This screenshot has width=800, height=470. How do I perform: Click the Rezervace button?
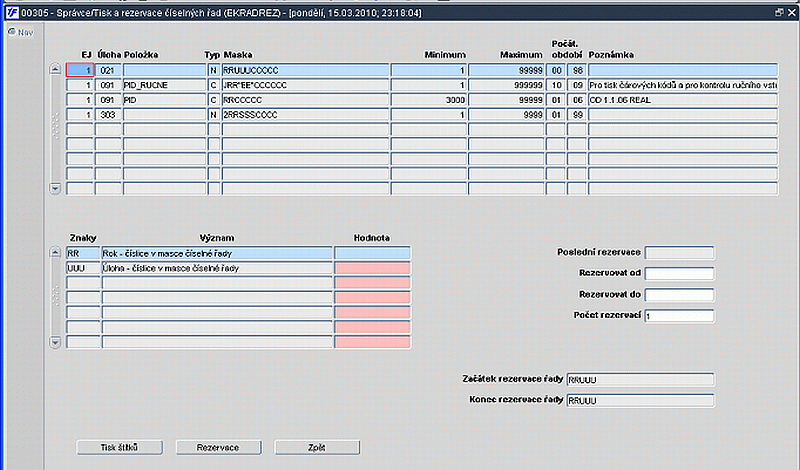click(218, 448)
